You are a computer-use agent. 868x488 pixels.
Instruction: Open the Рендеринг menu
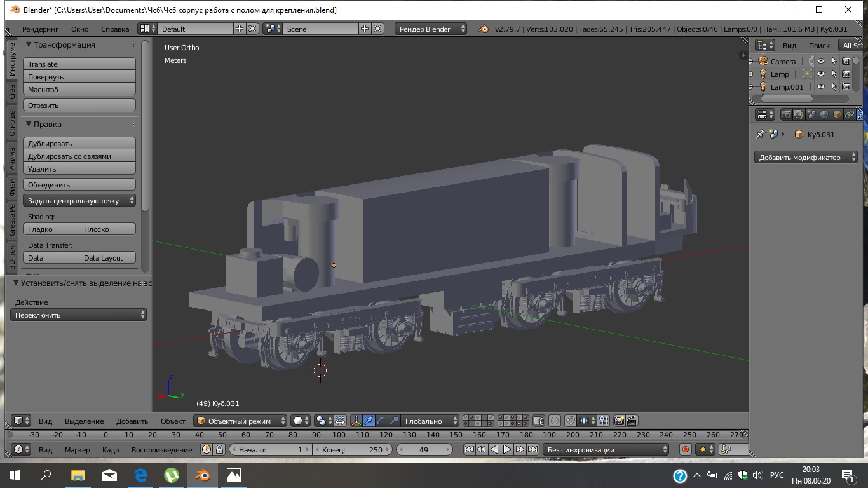(40, 29)
